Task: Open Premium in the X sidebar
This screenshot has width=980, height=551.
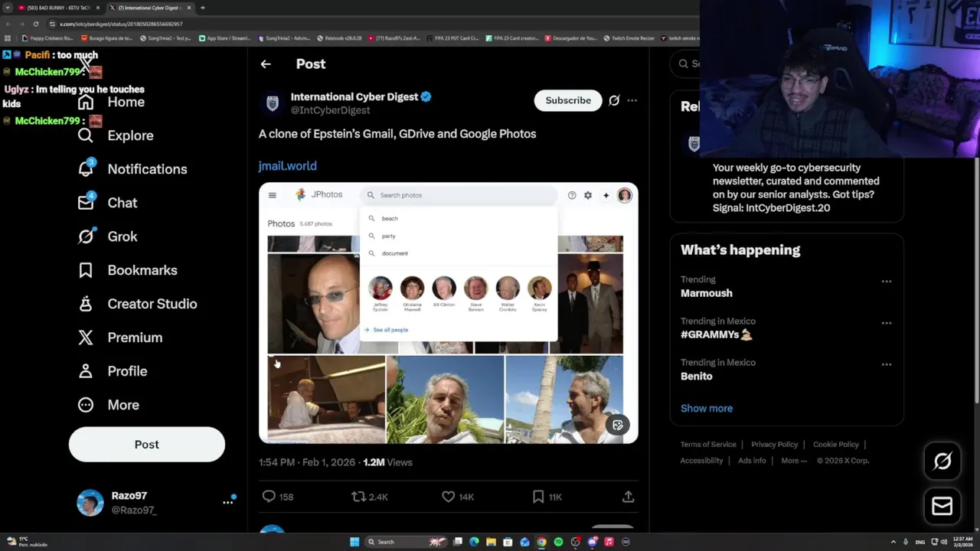Action: pos(119,337)
